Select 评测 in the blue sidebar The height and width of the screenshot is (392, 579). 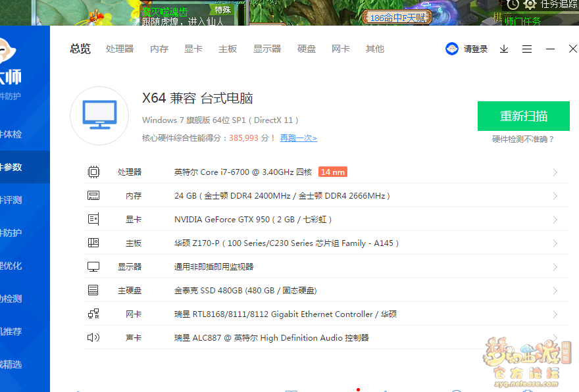click(x=11, y=200)
